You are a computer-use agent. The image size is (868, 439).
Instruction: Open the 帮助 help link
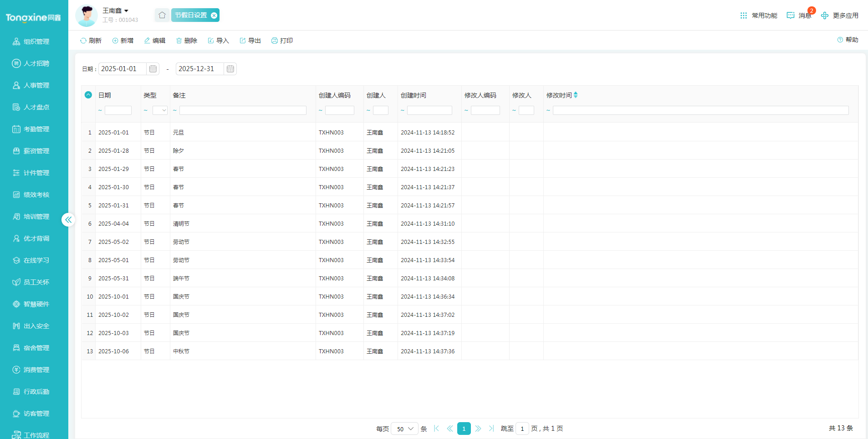tap(848, 40)
